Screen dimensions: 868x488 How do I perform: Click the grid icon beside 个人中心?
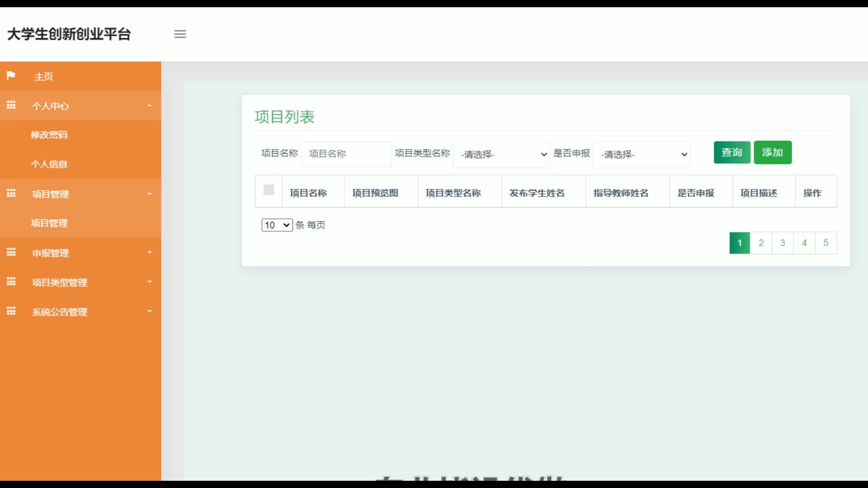[11, 105]
